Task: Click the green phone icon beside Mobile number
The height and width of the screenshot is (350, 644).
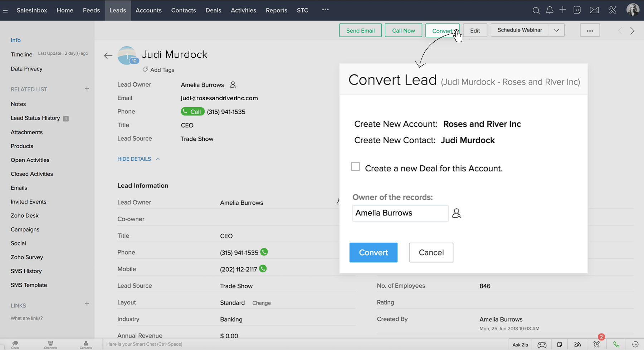Action: [x=263, y=268]
